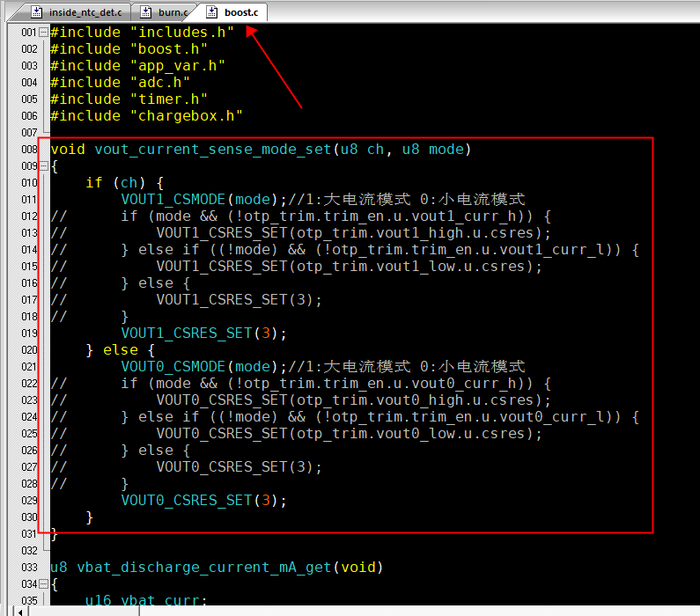Click the u16 vbat_curr declaration
The height and width of the screenshot is (616, 700).
(x=147, y=600)
